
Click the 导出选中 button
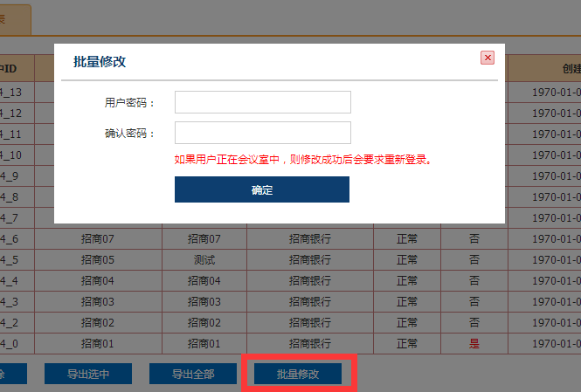88,374
